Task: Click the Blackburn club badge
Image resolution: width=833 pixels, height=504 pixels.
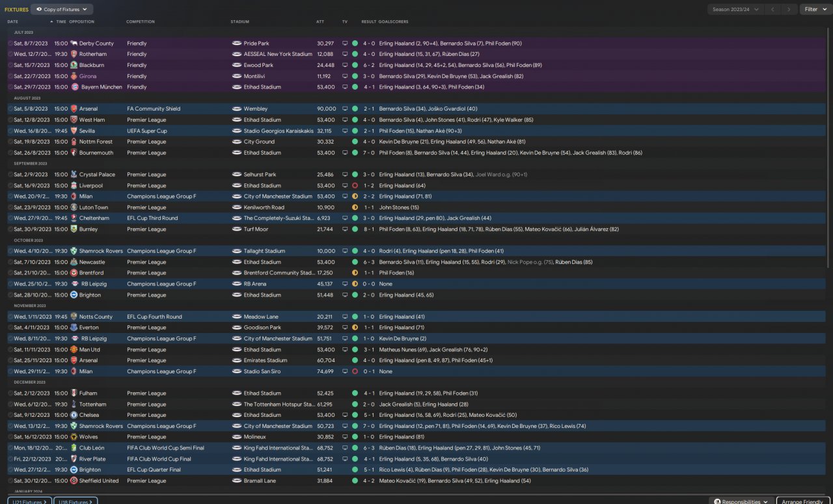Action: [74, 65]
